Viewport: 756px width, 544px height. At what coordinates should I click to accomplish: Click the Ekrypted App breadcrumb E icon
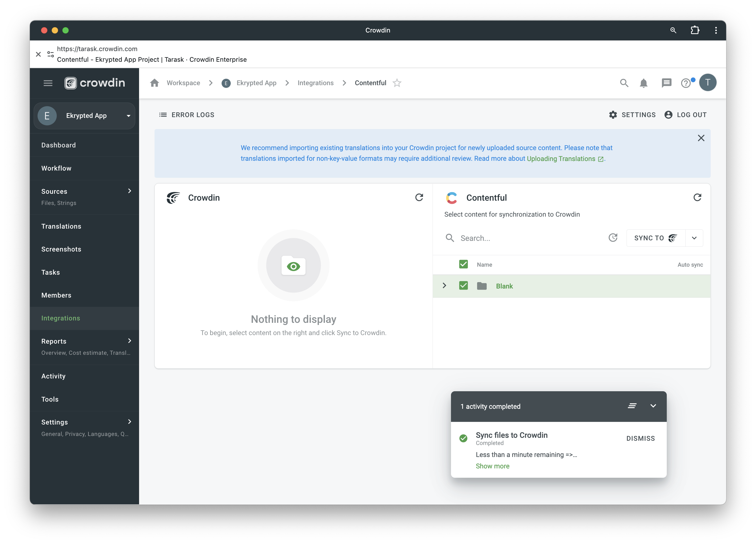[x=226, y=83]
